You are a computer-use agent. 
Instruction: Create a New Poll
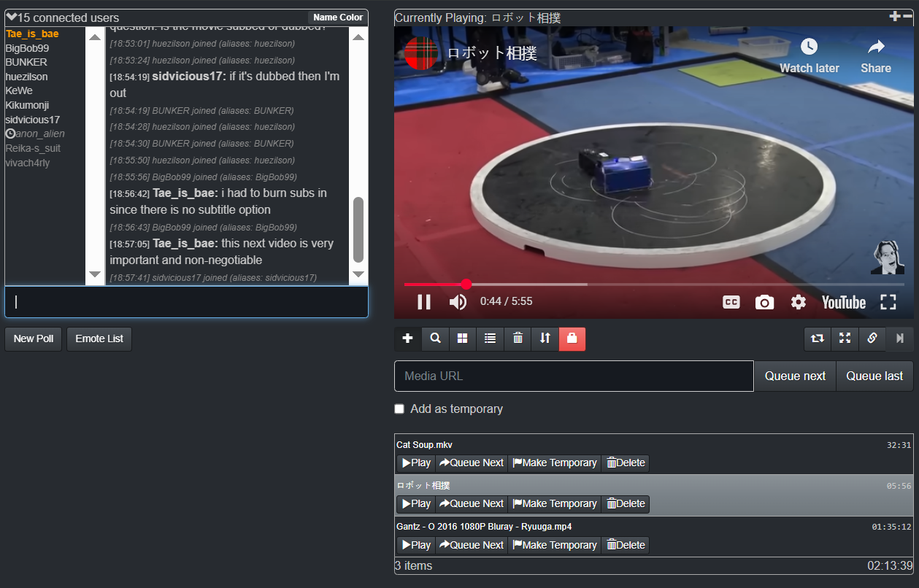coord(34,339)
